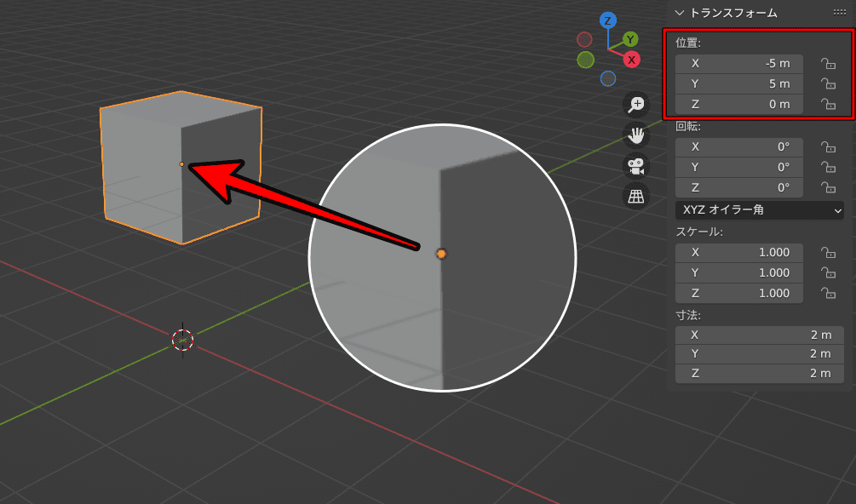Image resolution: width=856 pixels, height=504 pixels.
Task: Open the Transform panel options dots icon
Action: click(838, 12)
